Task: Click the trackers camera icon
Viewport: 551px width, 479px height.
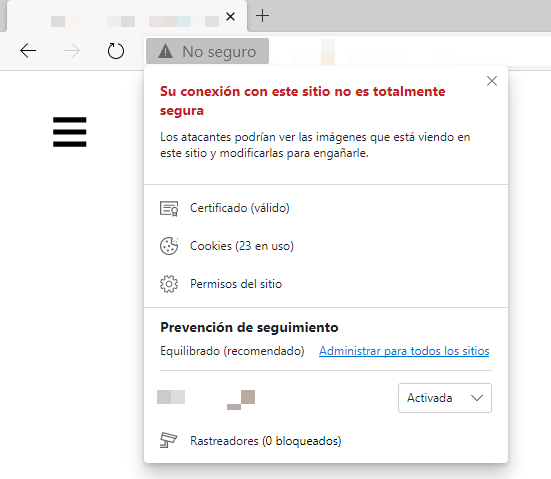Action: (169, 440)
